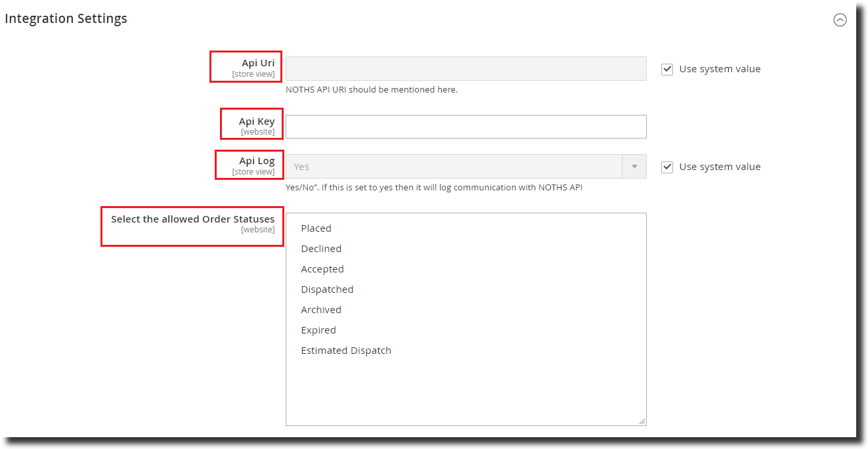
Task: Uncheck Use system value beside Api Uri
Action: (667, 69)
